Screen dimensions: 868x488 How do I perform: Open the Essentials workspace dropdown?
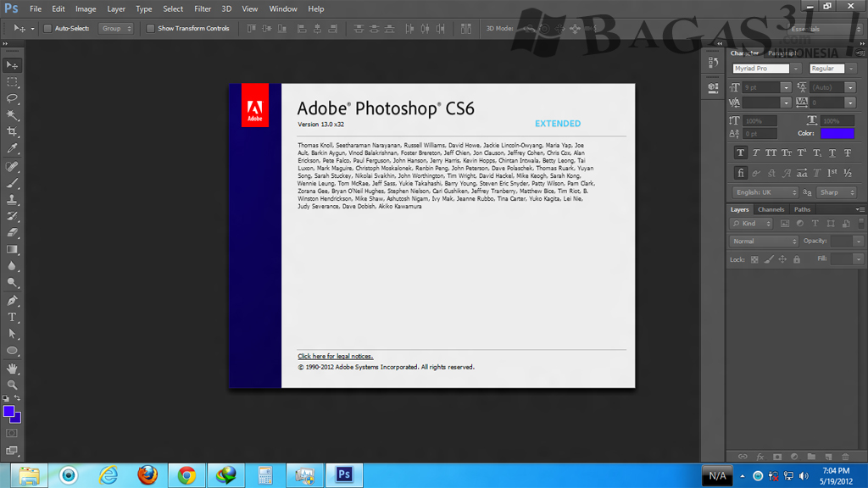[x=824, y=29]
